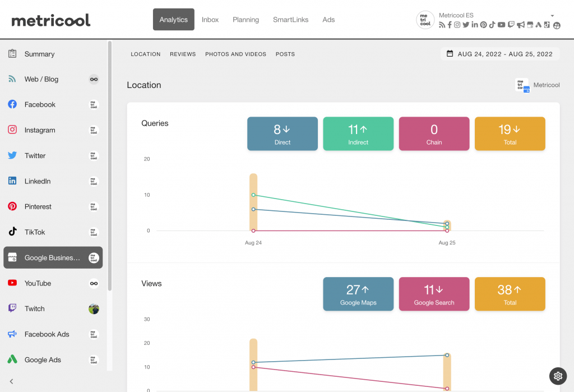574x392 pixels.
Task: Click the Instagram icon in the header brand row
Action: coord(457,25)
